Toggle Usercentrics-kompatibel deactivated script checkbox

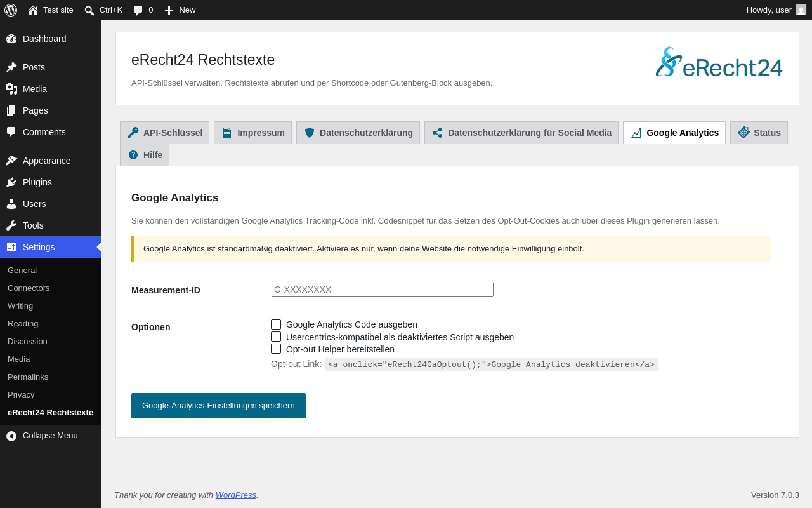coord(276,337)
